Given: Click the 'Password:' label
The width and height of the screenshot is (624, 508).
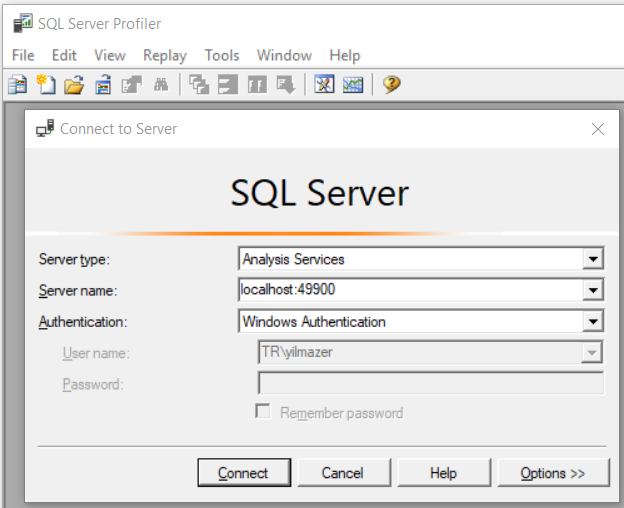Looking at the screenshot, I should [x=93, y=384].
